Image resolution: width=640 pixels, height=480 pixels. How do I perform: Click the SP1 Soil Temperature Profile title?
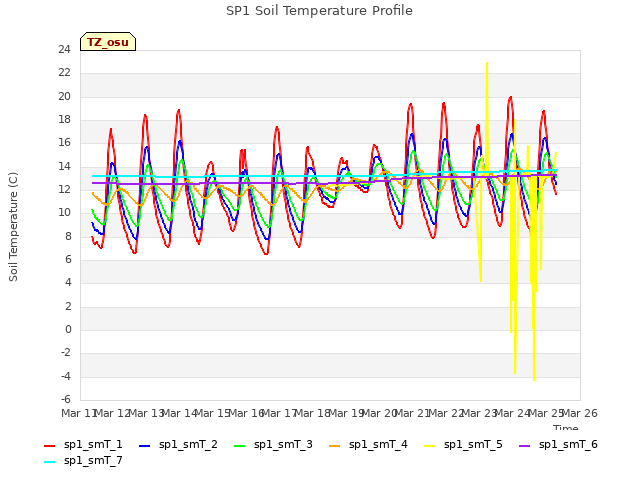pos(319,11)
